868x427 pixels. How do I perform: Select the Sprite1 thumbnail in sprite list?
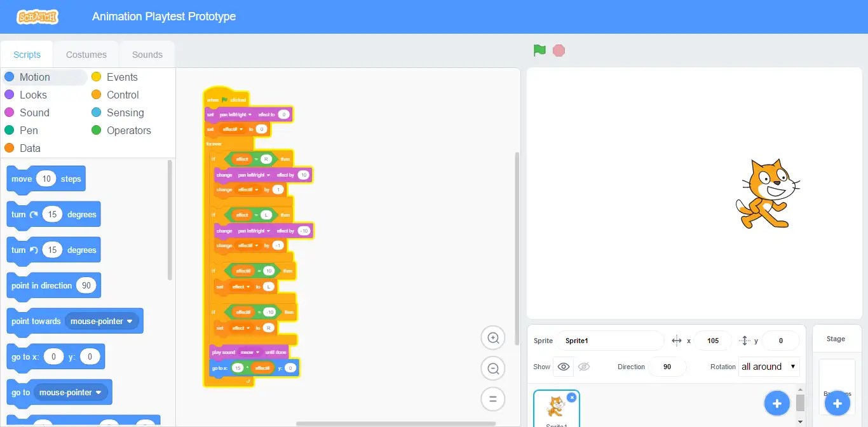[556, 409]
